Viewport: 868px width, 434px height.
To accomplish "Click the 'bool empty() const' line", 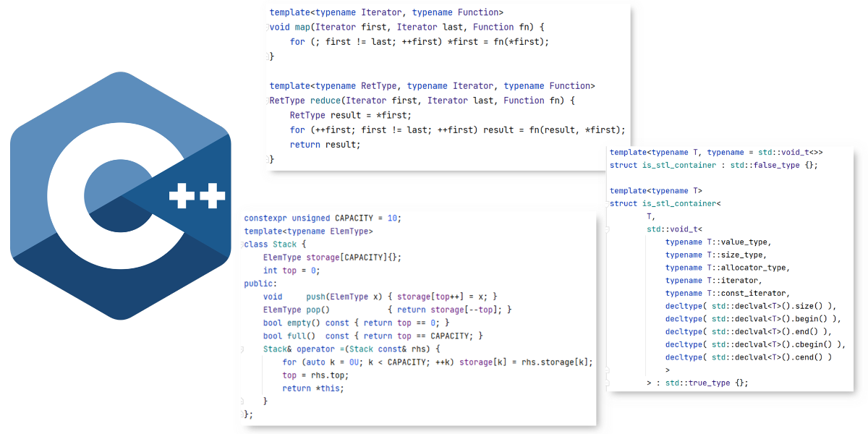I will pos(356,323).
